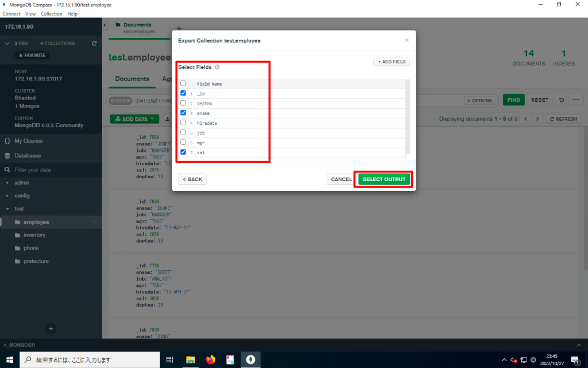Click the refresh icon next to Collections count
This screenshot has height=368, width=588.
94,44
